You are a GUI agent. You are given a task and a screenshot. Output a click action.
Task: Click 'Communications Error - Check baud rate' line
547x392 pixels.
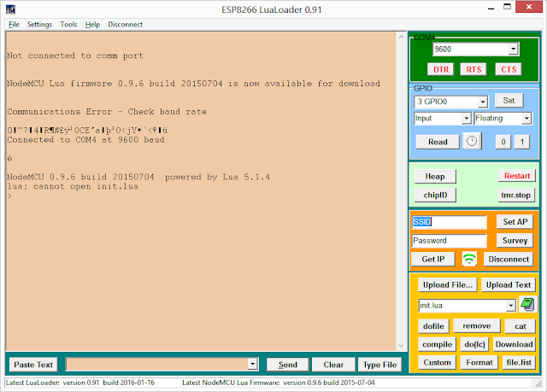(x=107, y=112)
